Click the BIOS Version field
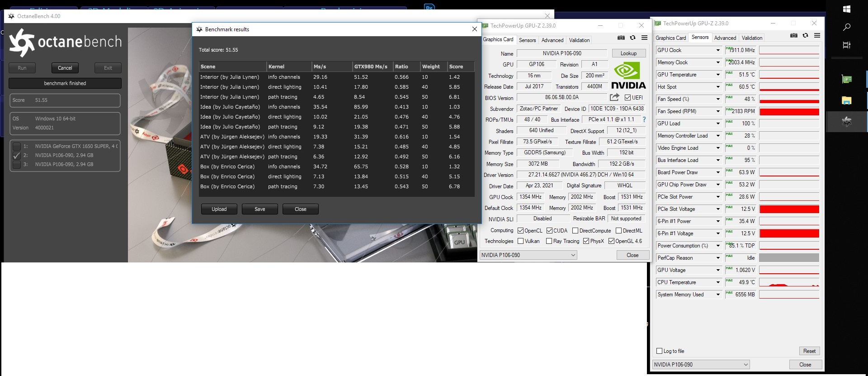 562,97
